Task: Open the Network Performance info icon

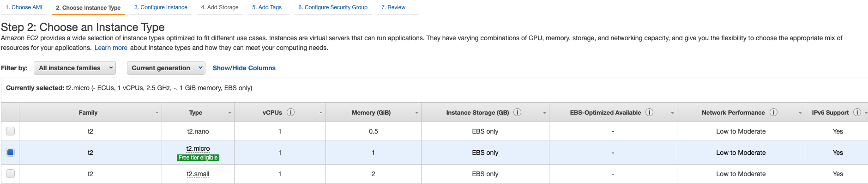Action: tap(773, 112)
